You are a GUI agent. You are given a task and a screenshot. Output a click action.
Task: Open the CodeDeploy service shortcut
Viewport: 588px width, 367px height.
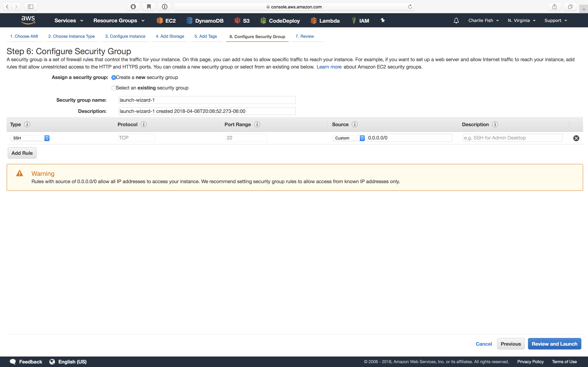[280, 20]
